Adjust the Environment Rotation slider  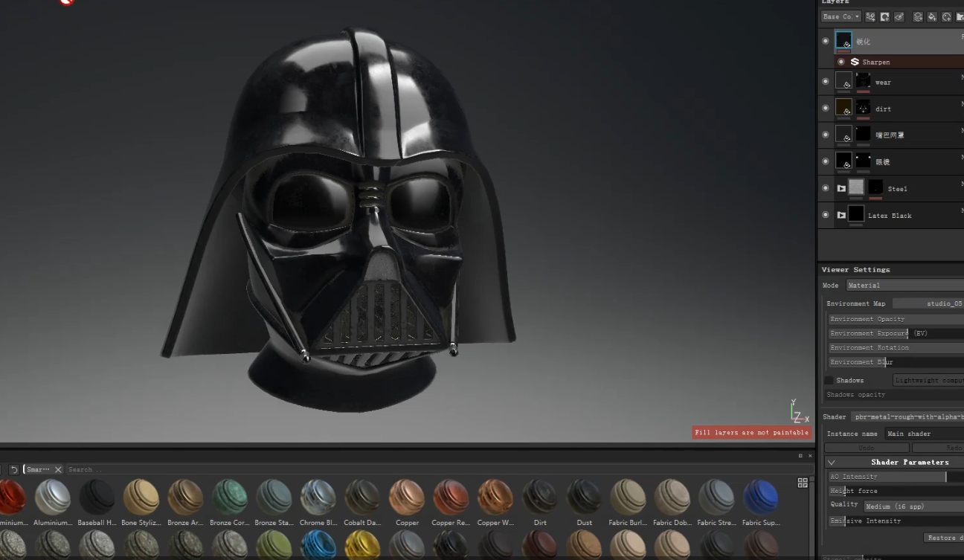[896, 347]
